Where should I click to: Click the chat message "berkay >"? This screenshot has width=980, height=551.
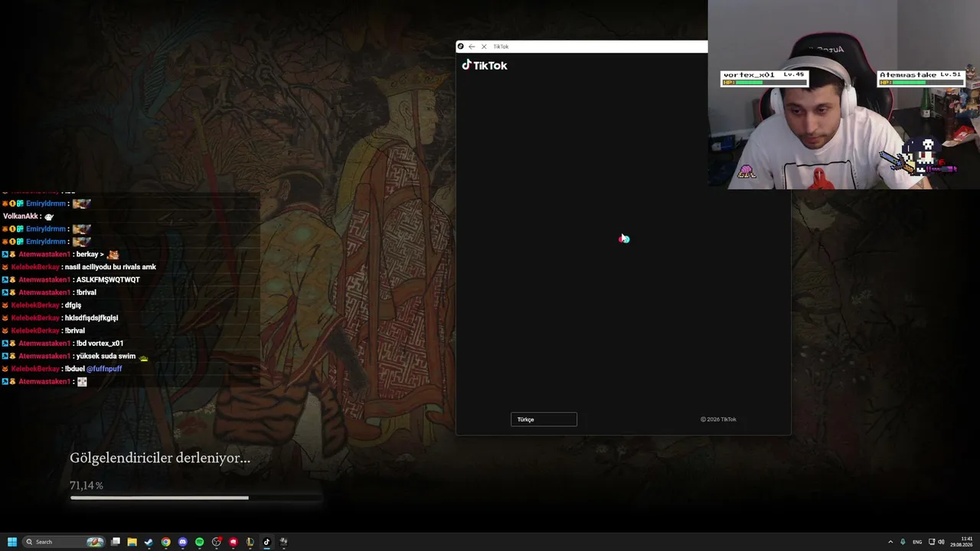pyautogui.click(x=90, y=255)
